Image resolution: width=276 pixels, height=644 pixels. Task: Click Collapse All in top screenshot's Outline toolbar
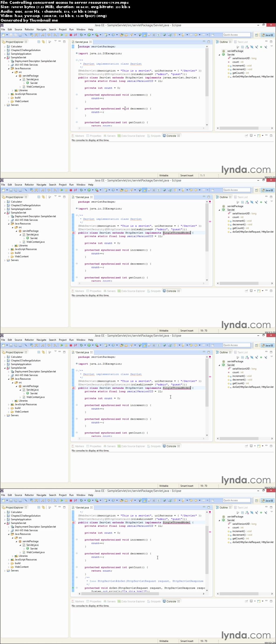[x=242, y=47]
